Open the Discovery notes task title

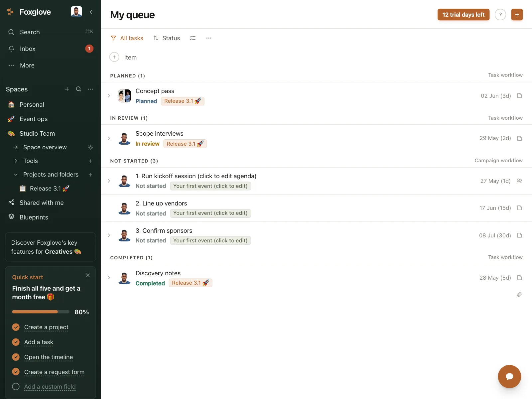pos(158,273)
